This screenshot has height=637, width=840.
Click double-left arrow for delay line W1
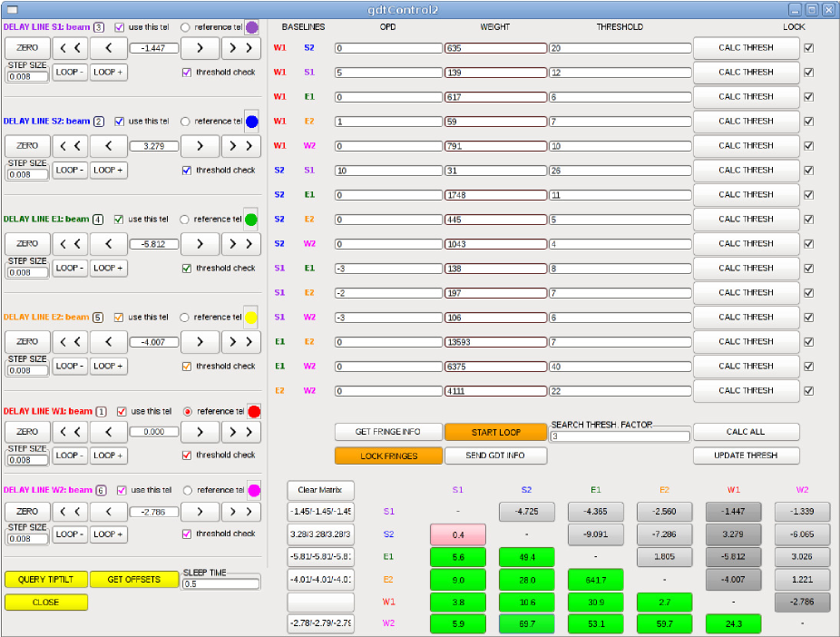tap(70, 432)
